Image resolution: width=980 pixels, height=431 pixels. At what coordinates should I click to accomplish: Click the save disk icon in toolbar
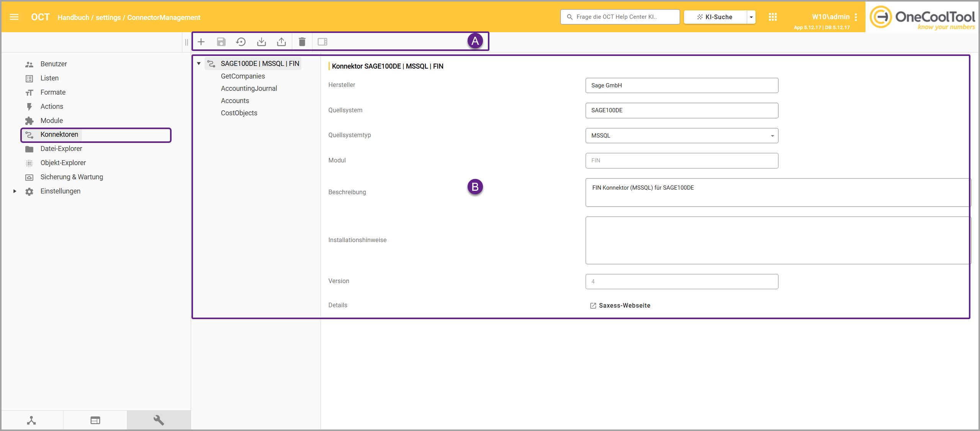pyautogui.click(x=221, y=42)
